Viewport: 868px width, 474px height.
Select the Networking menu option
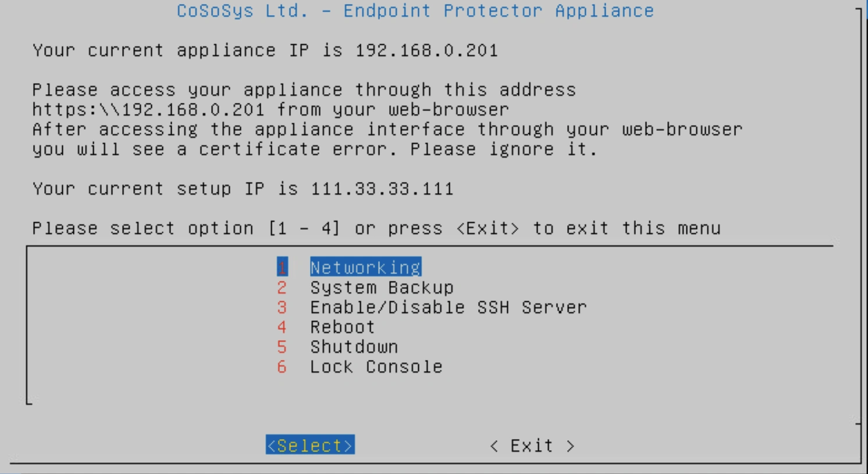pos(365,268)
